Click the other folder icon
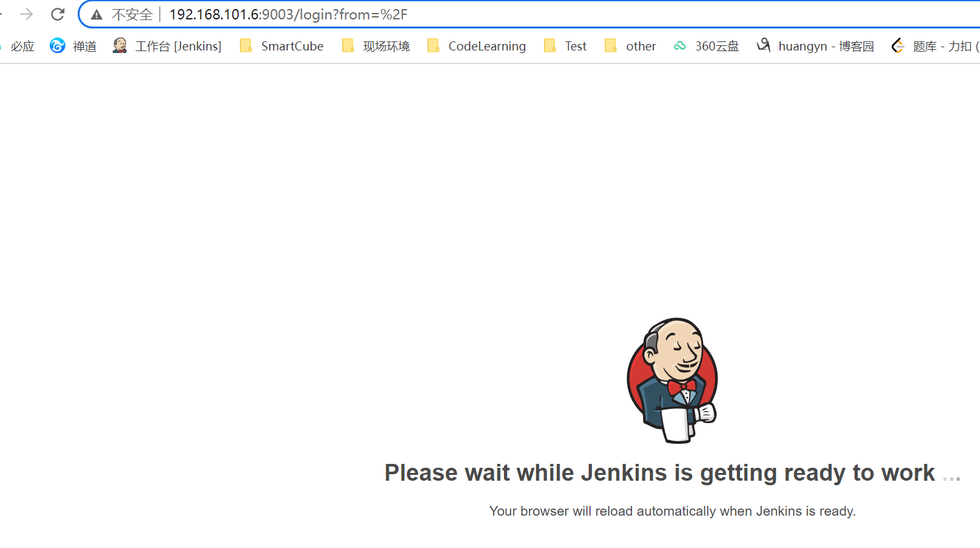Image resolution: width=980 pixels, height=548 pixels. pos(611,45)
